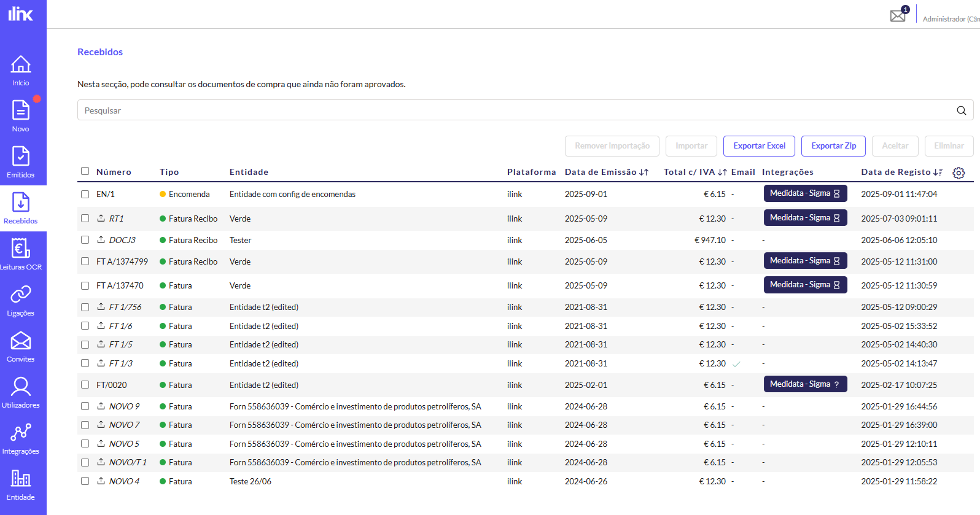Click the ilink logo

(21, 14)
